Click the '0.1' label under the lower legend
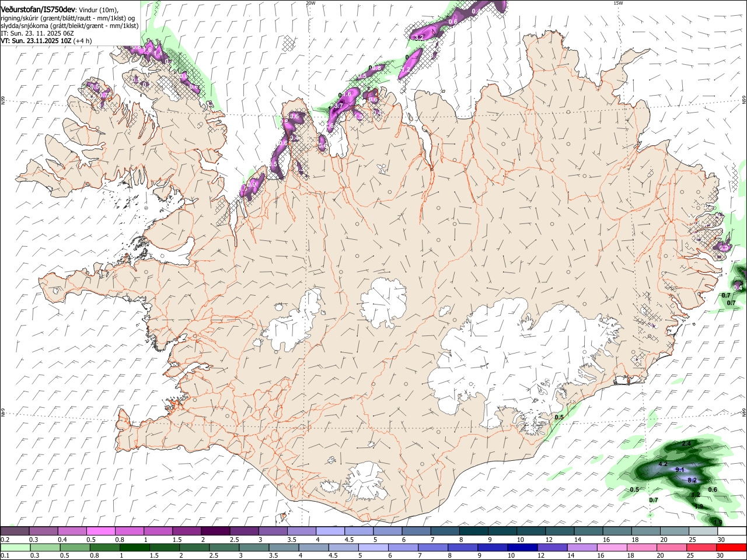This screenshot has height=560, width=747. 5,556
